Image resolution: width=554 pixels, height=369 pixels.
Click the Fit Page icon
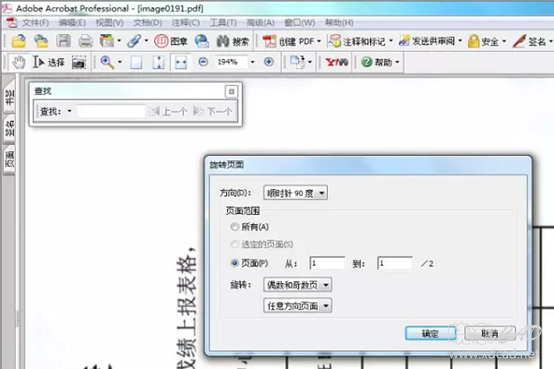point(158,62)
